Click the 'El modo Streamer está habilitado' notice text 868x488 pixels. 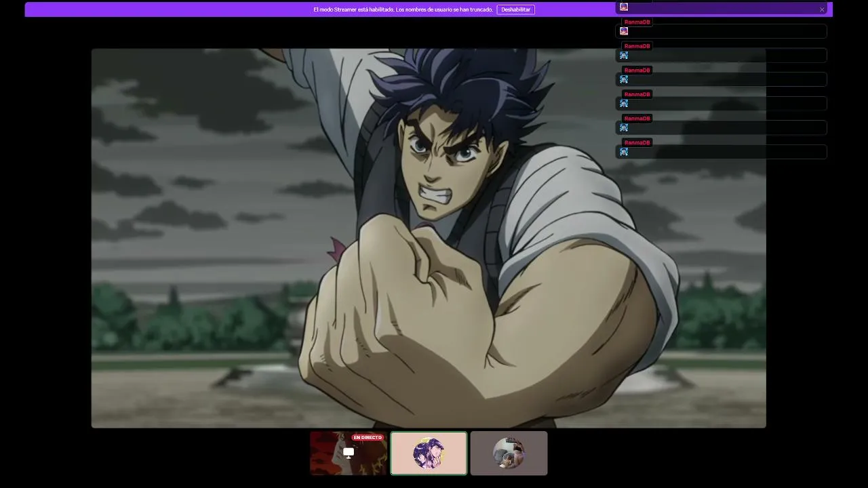pyautogui.click(x=403, y=9)
